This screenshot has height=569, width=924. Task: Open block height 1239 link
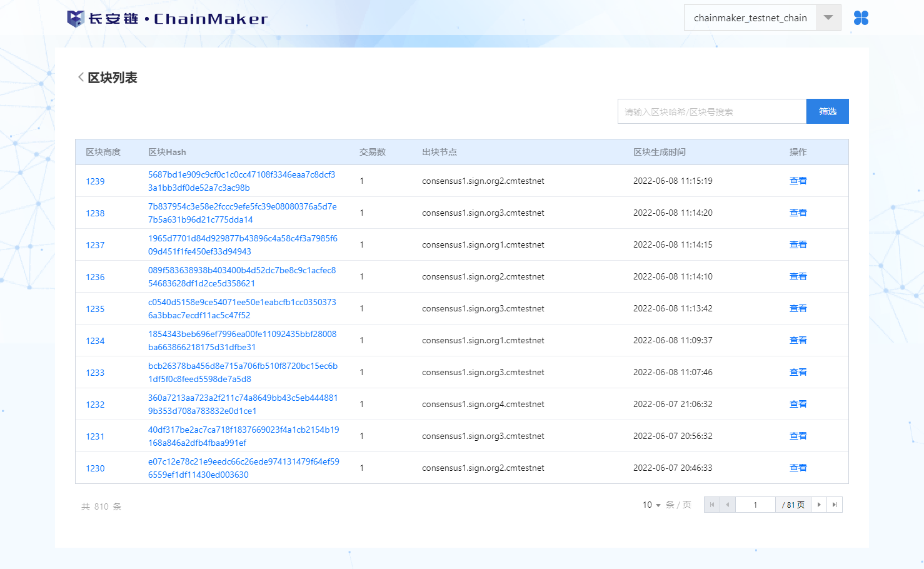(x=95, y=181)
